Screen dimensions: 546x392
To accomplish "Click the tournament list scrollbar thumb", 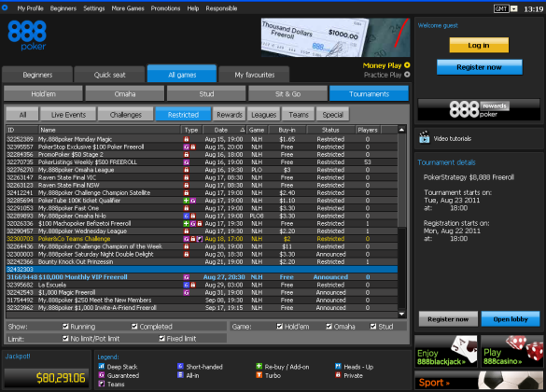I will coord(401,180).
